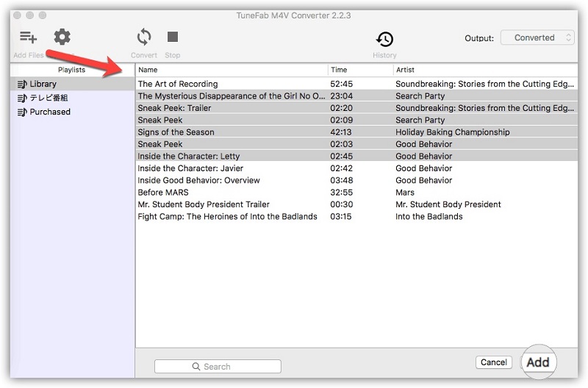Open the History clock icon
588x388 pixels.
point(384,40)
